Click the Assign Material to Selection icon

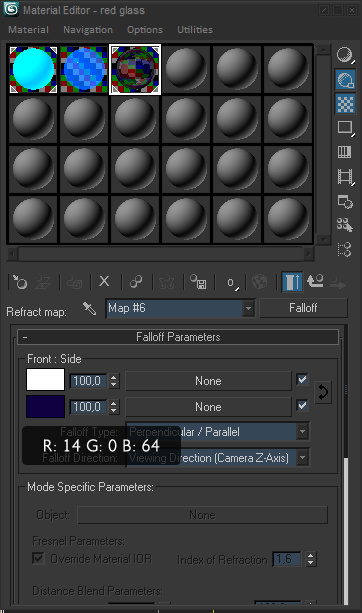click(74, 281)
